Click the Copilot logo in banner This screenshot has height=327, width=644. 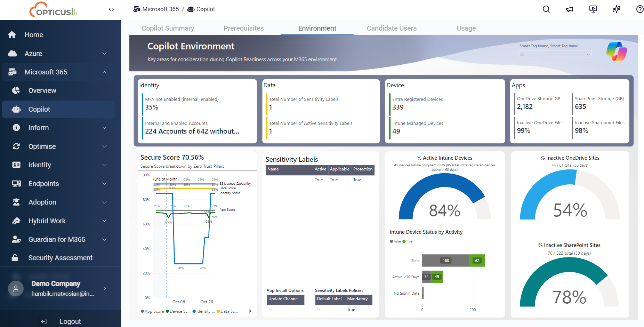tap(616, 51)
